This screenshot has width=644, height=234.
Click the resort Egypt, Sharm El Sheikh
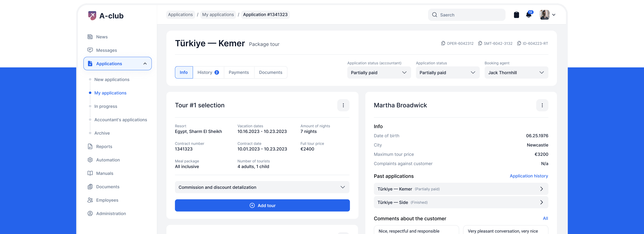click(198, 131)
